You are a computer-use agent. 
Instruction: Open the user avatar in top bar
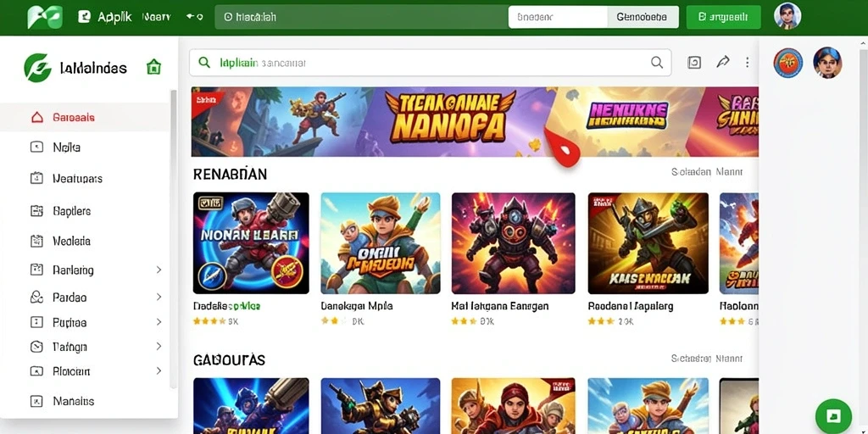click(x=787, y=15)
